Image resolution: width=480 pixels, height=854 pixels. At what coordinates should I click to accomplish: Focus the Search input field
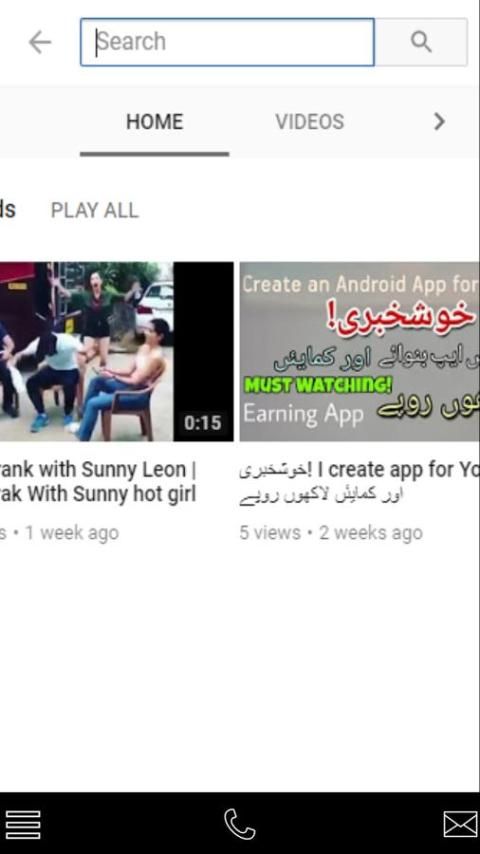tap(227, 42)
